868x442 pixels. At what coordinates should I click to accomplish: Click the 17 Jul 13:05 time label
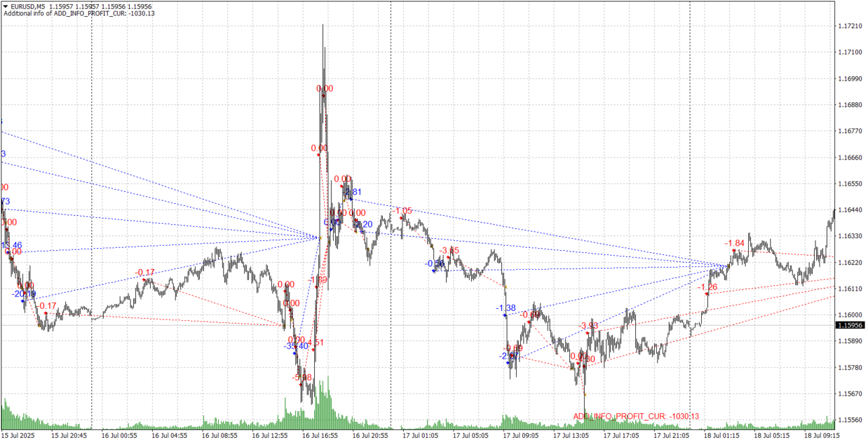point(571,435)
